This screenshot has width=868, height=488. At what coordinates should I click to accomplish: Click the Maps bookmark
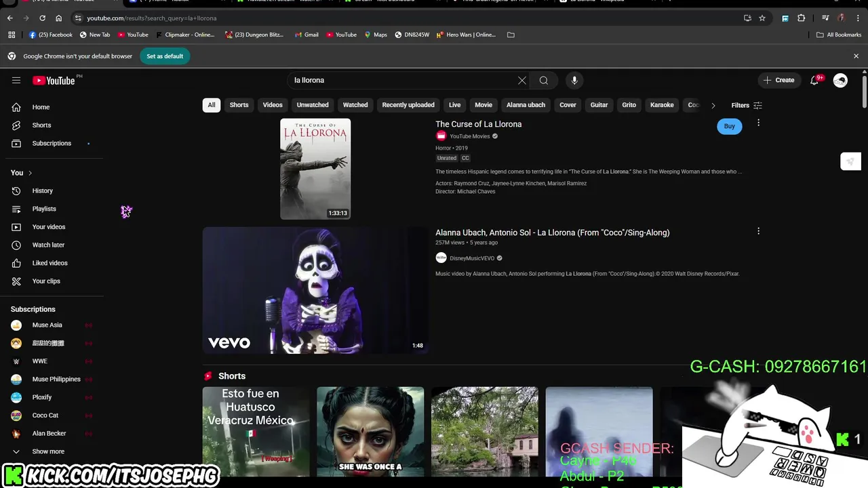[376, 35]
